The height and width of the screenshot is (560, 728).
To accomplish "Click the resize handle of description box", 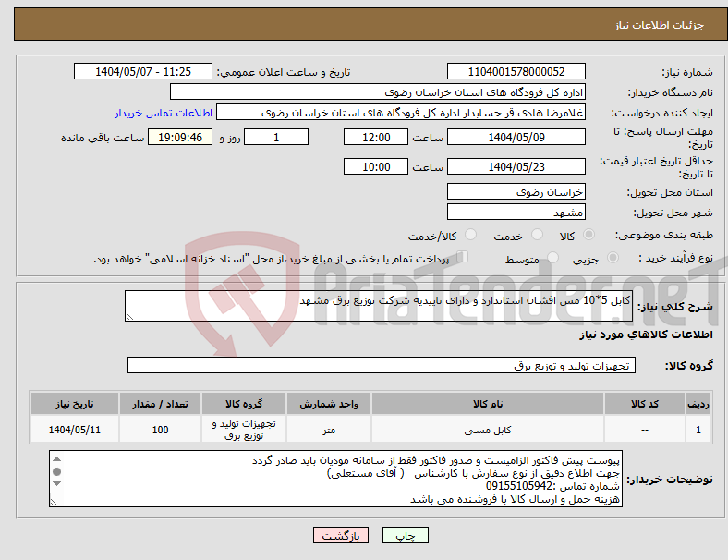I will [129, 317].
